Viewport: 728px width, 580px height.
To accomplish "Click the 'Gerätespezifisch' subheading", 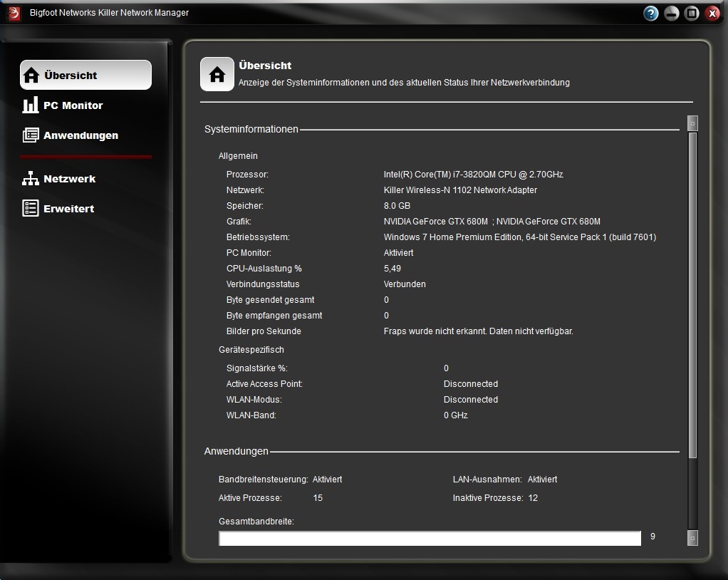I will 251,350.
